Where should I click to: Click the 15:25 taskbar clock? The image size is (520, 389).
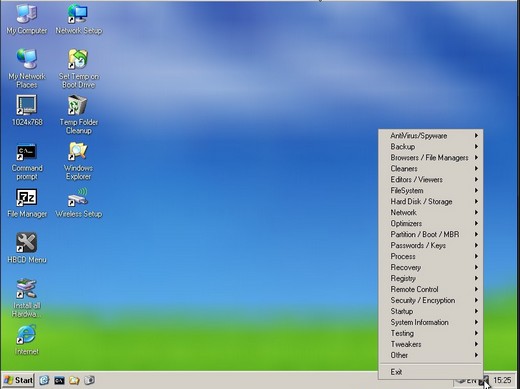point(502,380)
